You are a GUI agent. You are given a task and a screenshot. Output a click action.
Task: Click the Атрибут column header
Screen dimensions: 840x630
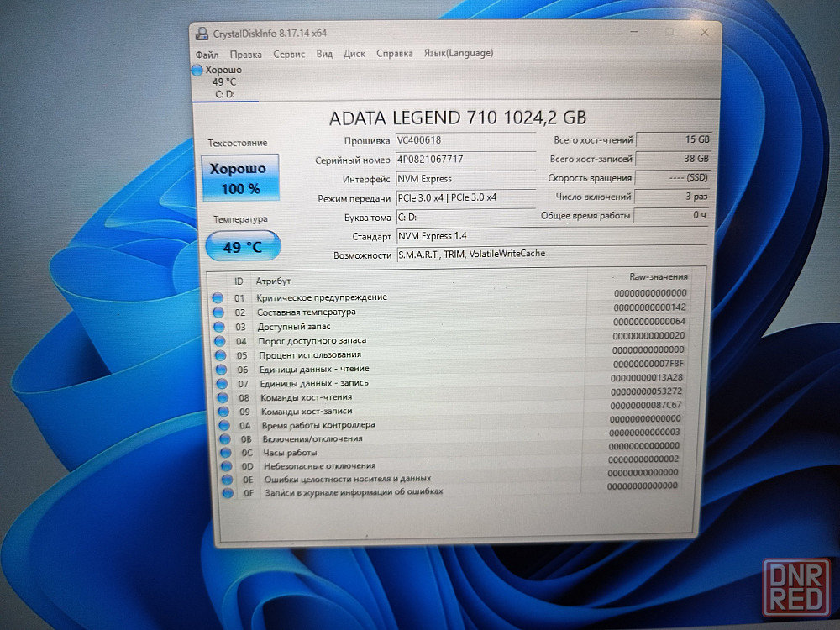273,281
